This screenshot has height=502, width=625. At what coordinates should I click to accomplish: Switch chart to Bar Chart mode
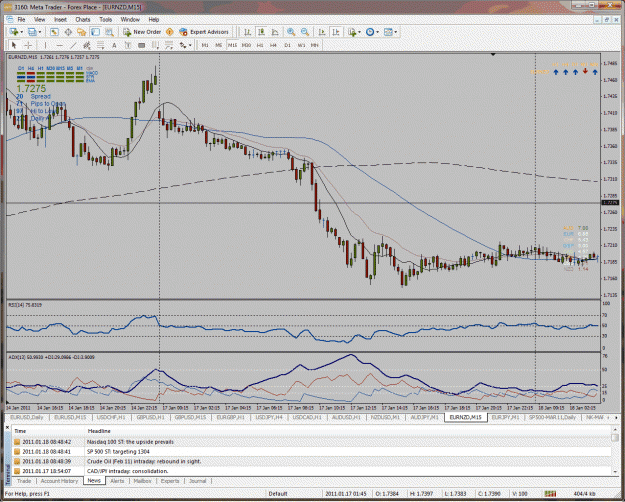[x=247, y=32]
